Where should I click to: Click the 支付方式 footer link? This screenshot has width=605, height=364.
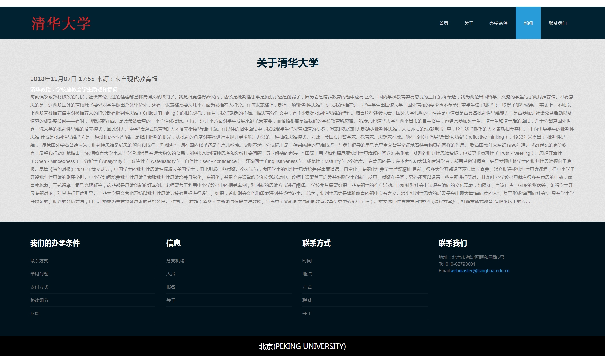pyautogui.click(x=39, y=287)
